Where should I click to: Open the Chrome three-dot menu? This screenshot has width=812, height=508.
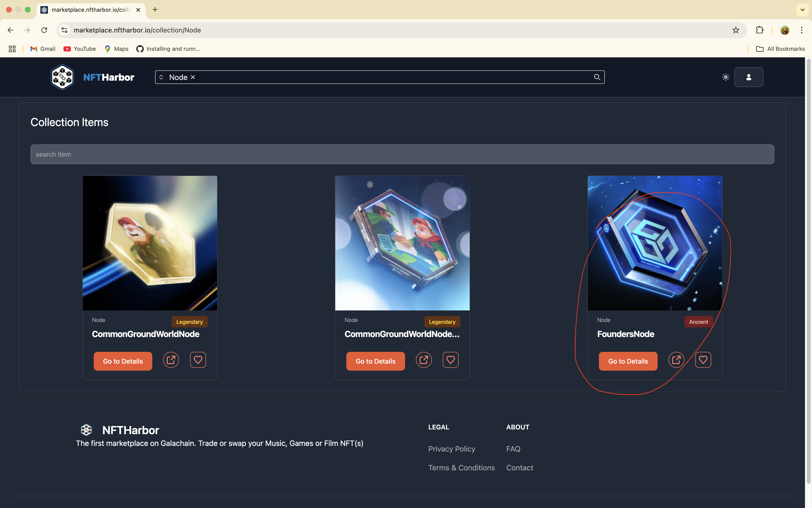point(802,30)
